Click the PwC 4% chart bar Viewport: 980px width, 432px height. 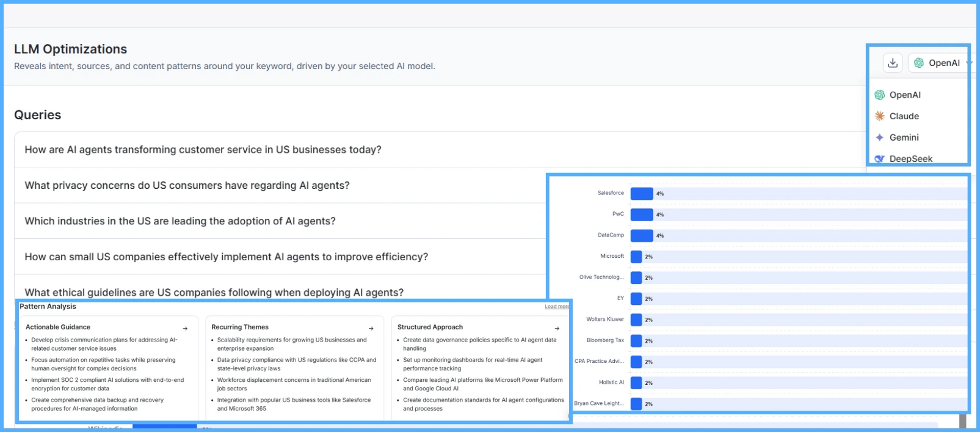point(642,214)
